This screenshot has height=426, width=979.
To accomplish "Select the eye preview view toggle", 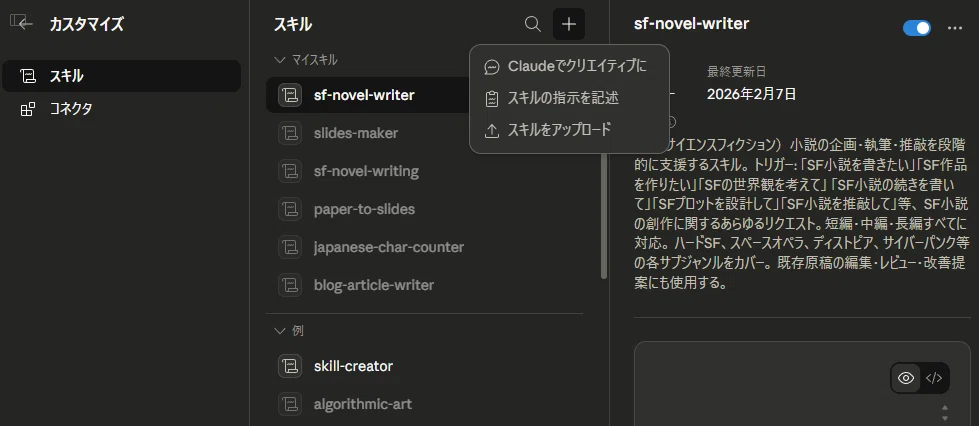I will 906,378.
